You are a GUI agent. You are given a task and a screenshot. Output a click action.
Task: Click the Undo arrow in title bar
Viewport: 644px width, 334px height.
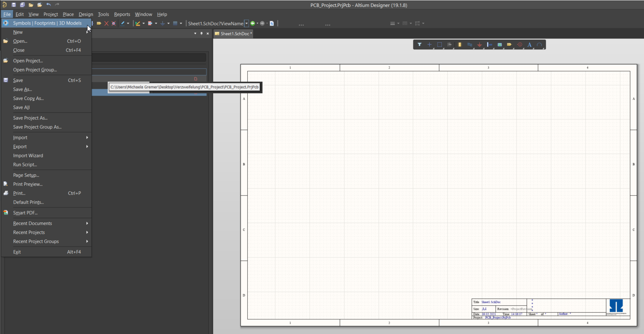pos(49,5)
